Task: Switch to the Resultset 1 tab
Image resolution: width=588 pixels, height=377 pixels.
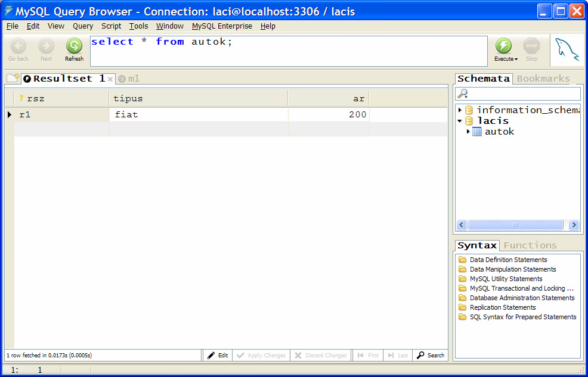Action: [x=69, y=79]
